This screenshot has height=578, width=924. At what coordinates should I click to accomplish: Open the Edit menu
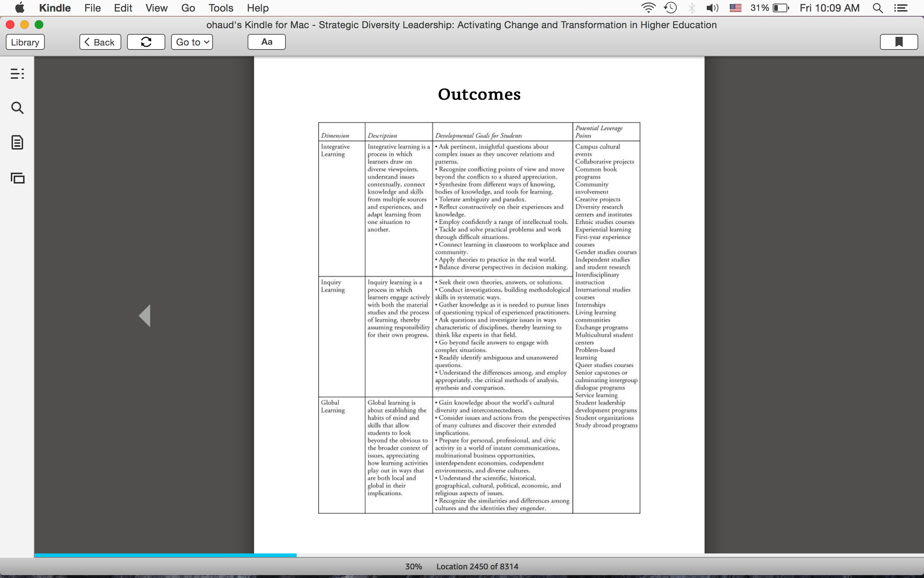click(x=123, y=8)
